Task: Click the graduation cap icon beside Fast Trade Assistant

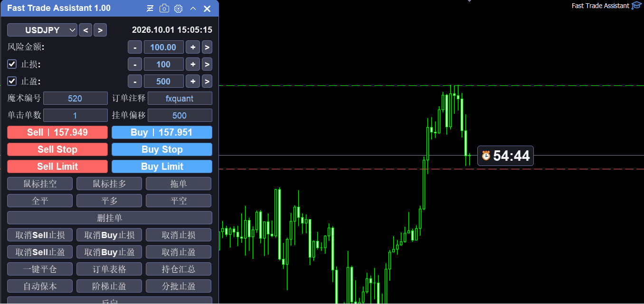Action: pos(636,6)
